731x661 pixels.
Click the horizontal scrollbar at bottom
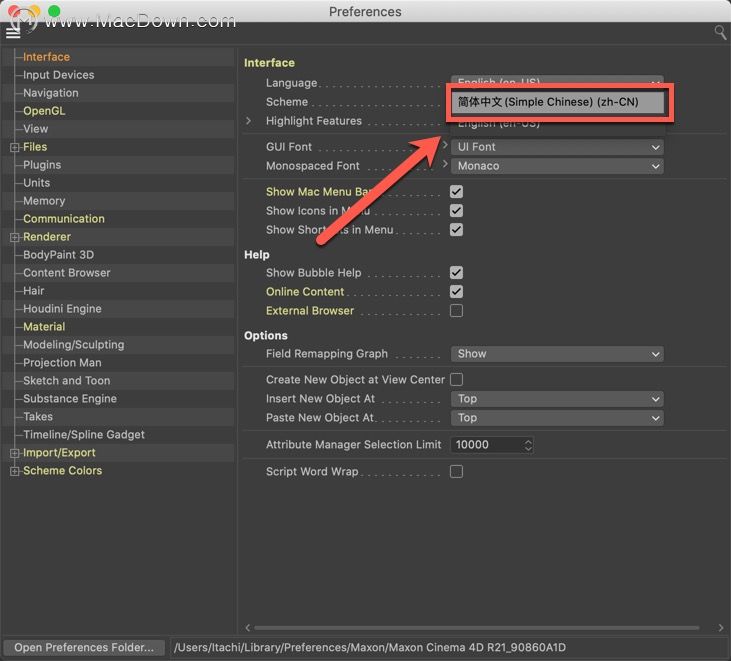point(476,627)
